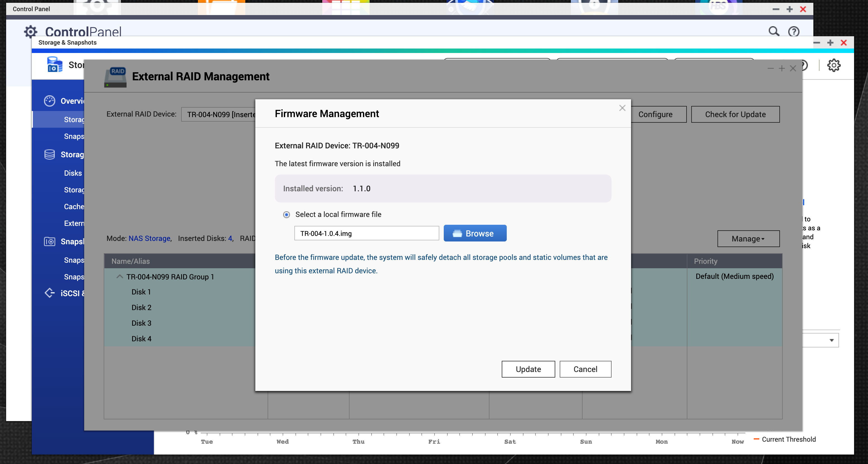Close the Storage & Snapshots window

844,42
